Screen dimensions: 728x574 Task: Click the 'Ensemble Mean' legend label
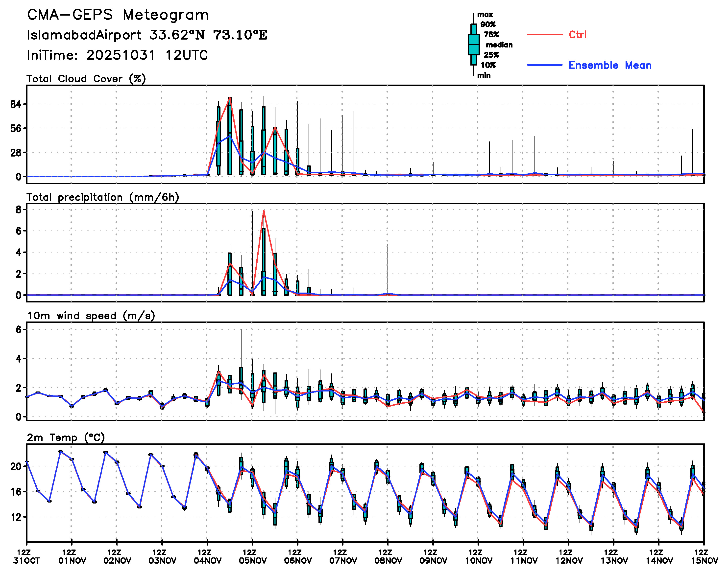coord(610,65)
